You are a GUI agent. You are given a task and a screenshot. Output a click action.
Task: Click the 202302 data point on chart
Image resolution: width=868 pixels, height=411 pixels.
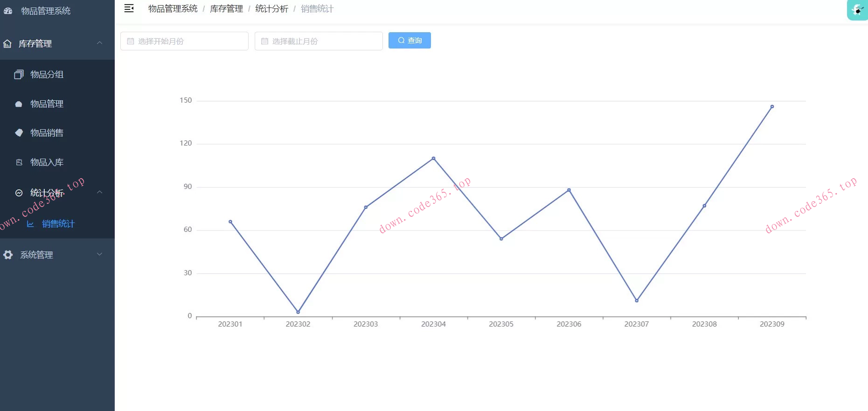coord(298,312)
